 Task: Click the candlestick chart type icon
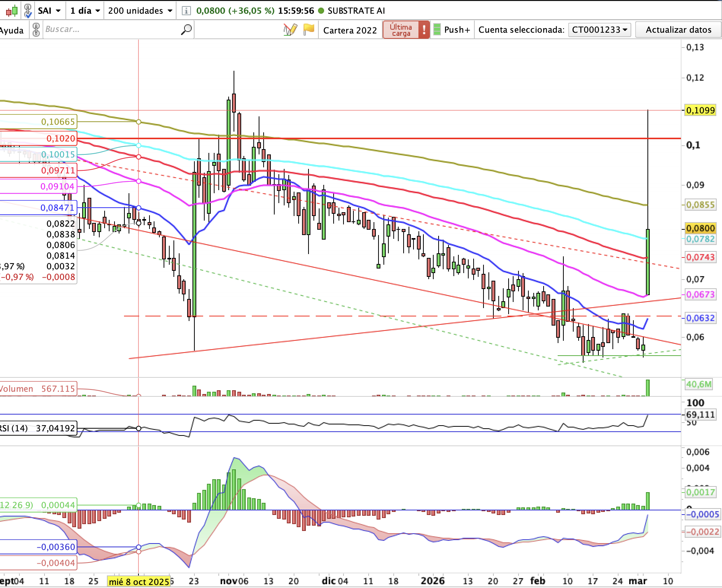pos(11,11)
